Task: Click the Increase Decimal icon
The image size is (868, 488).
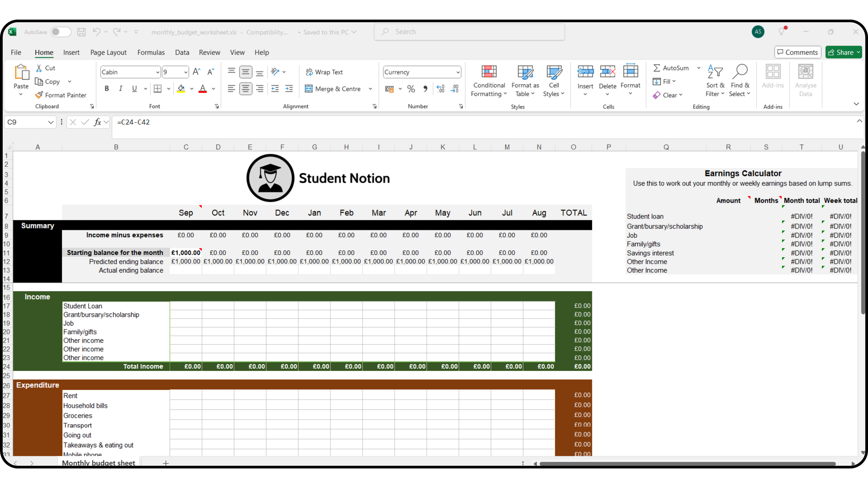Action: pos(440,89)
